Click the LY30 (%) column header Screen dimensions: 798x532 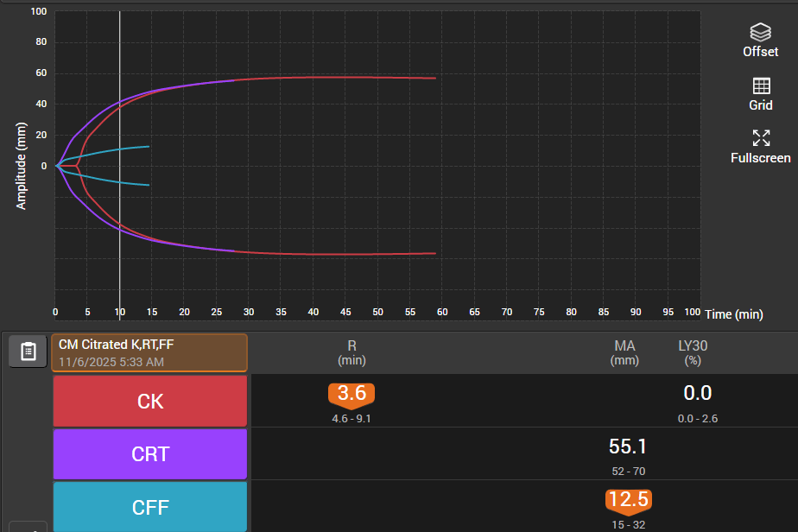click(x=693, y=352)
